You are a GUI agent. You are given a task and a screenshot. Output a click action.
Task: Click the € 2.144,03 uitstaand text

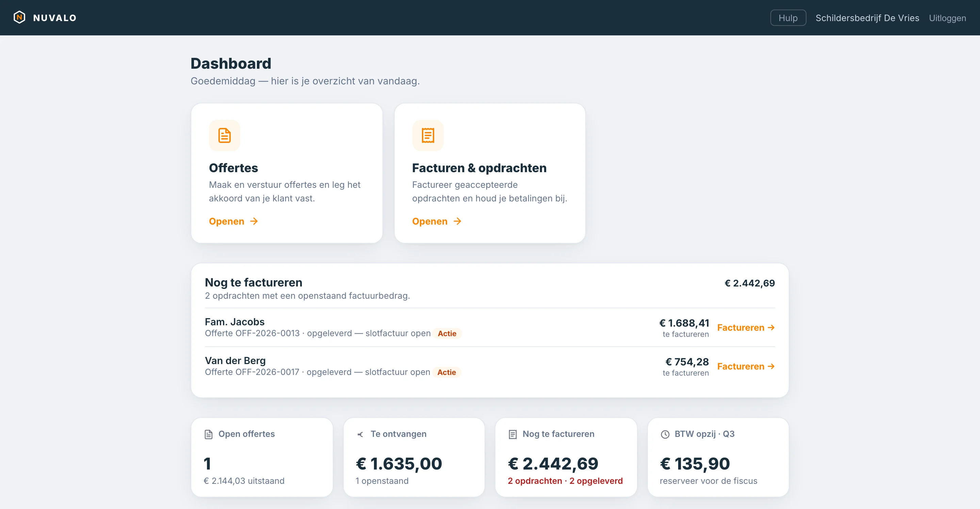(x=244, y=481)
